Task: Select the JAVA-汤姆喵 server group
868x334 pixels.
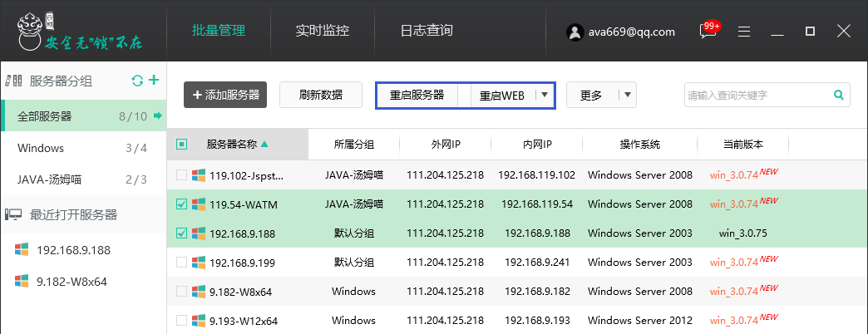Action: [50, 179]
